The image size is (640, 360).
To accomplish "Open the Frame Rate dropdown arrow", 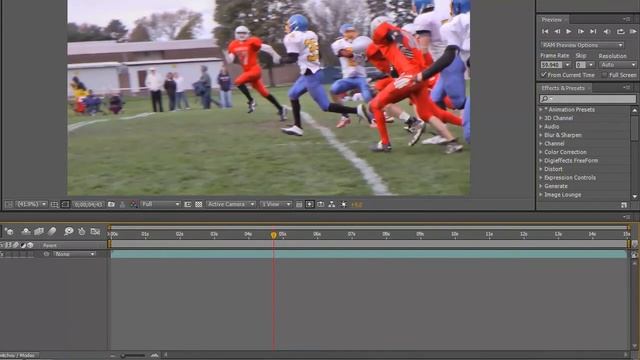I will point(567,65).
